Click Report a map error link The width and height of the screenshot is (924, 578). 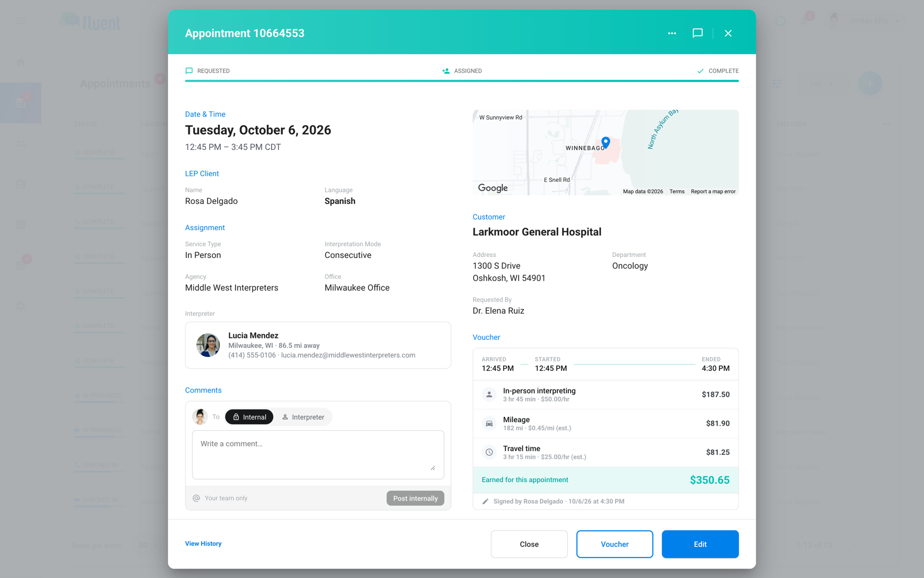(713, 192)
